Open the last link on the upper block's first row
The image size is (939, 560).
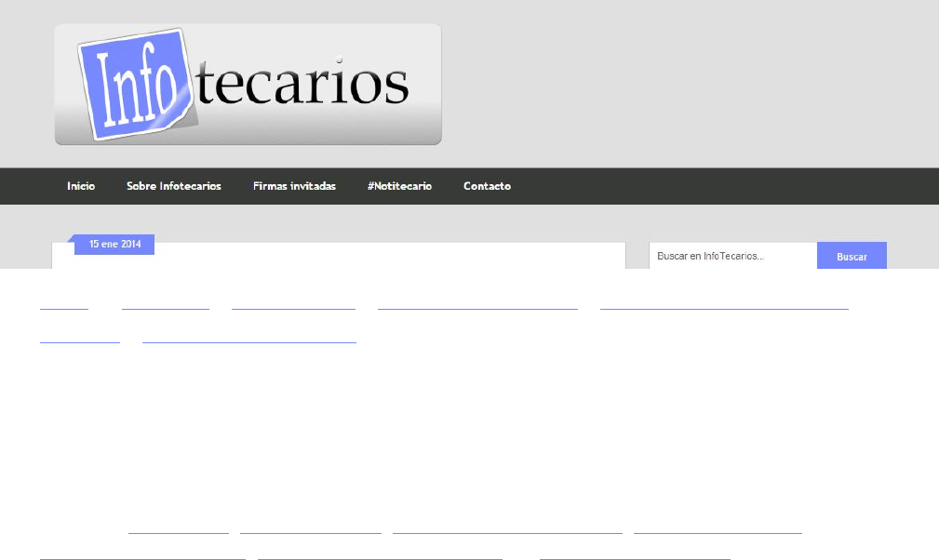724,305
